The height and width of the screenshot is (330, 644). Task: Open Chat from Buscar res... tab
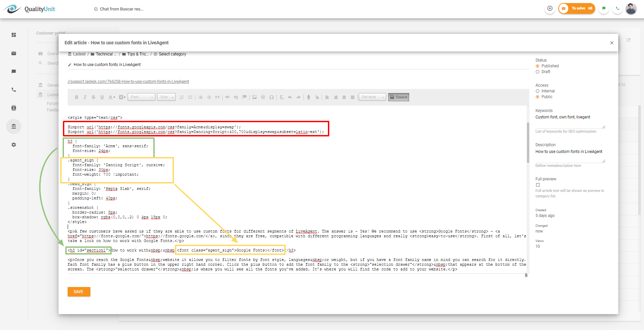[118, 9]
